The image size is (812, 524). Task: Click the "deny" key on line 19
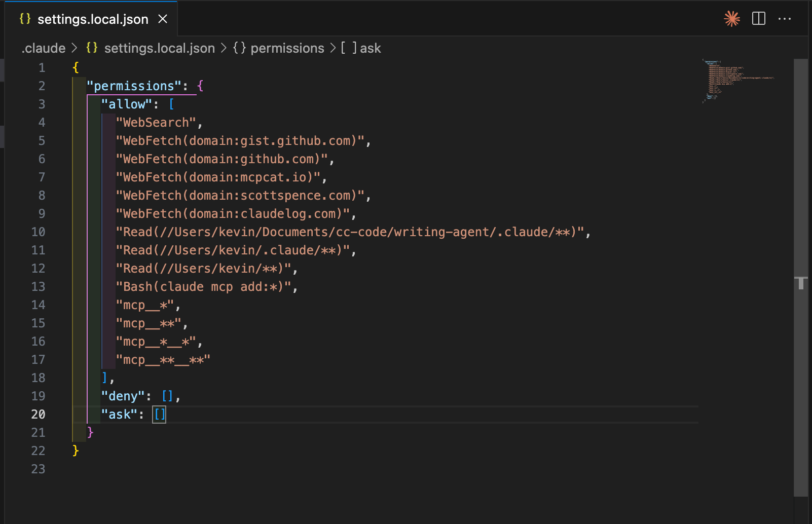tap(123, 396)
